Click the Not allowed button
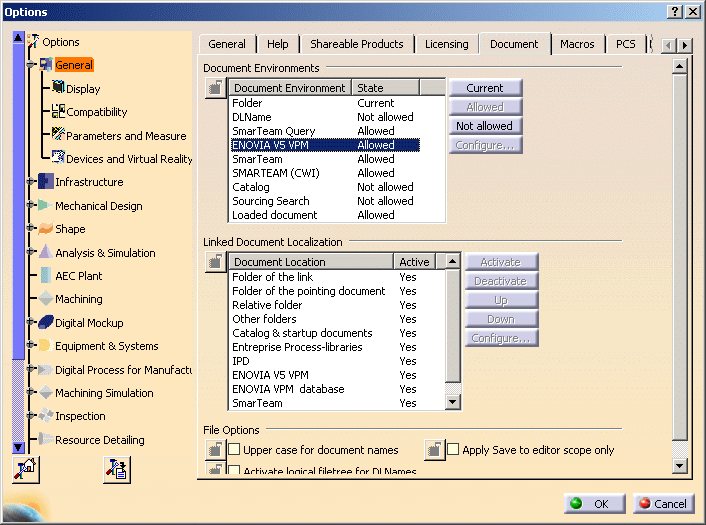This screenshot has width=706, height=525. coord(485,126)
